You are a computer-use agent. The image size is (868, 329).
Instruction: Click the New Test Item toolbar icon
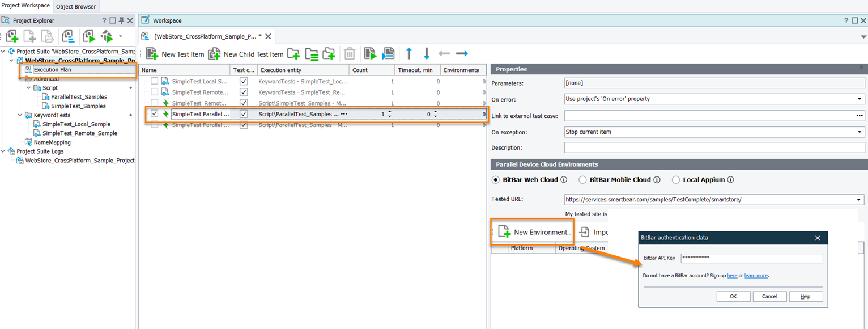point(152,54)
